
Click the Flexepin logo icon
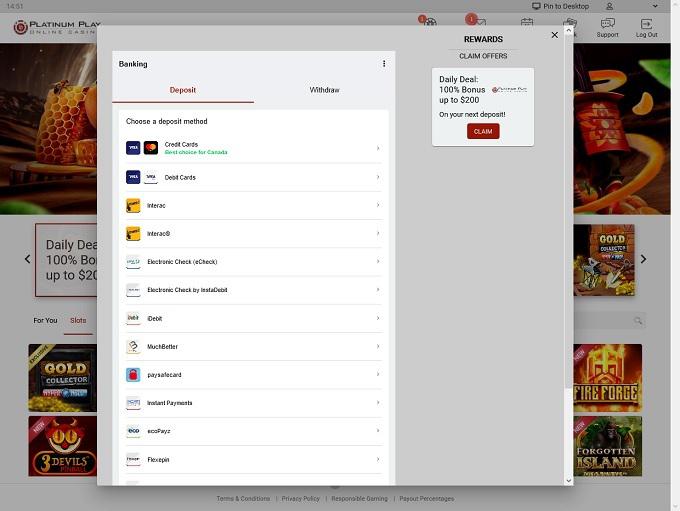133,459
